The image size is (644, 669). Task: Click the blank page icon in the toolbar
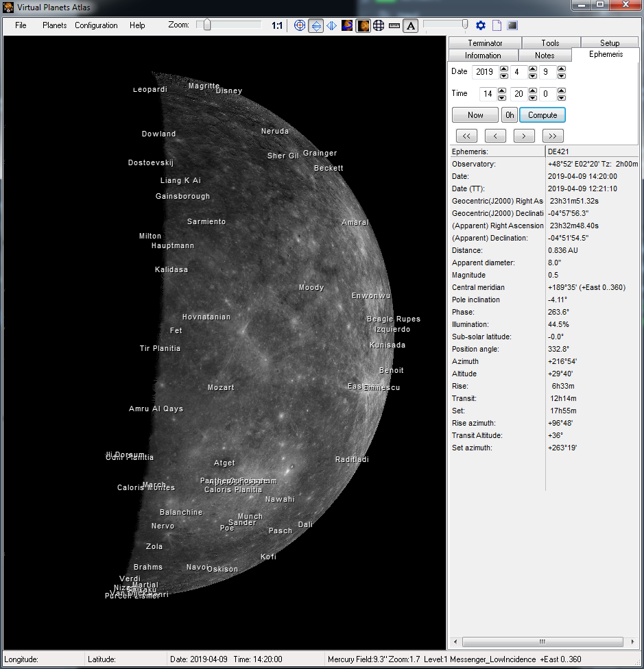[497, 25]
